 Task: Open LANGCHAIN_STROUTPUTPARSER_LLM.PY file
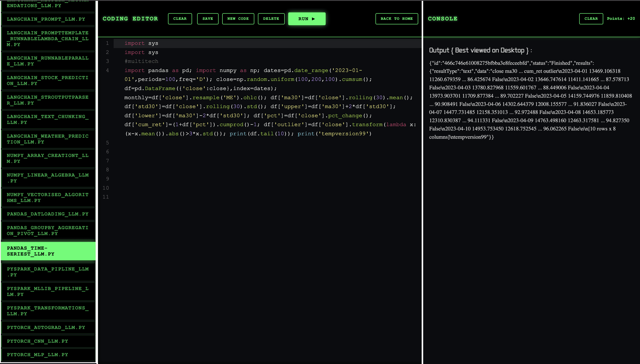(48, 100)
